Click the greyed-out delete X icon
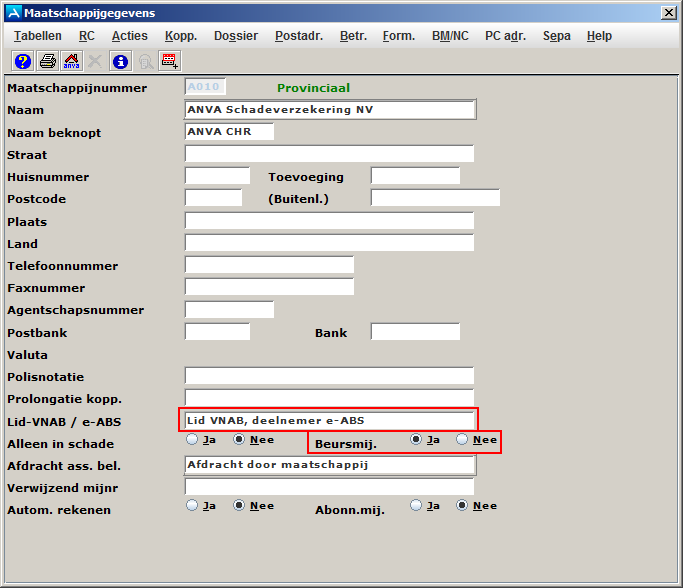 (96, 61)
